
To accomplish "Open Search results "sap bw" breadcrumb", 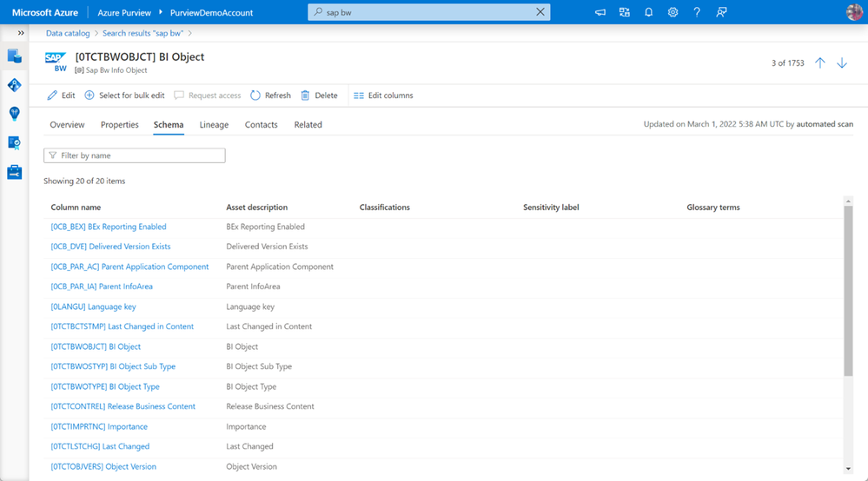I will click(x=142, y=33).
